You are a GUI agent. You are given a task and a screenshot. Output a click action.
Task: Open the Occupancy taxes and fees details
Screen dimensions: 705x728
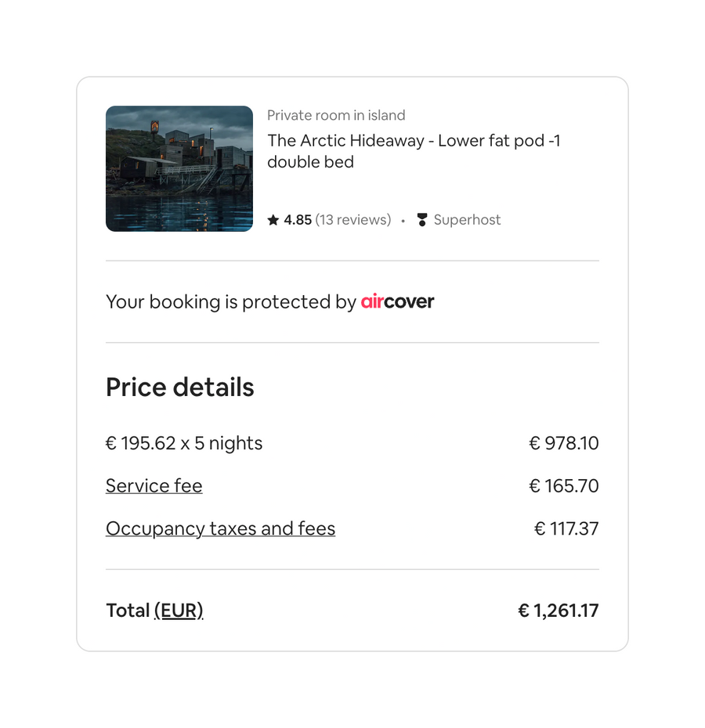click(x=220, y=528)
